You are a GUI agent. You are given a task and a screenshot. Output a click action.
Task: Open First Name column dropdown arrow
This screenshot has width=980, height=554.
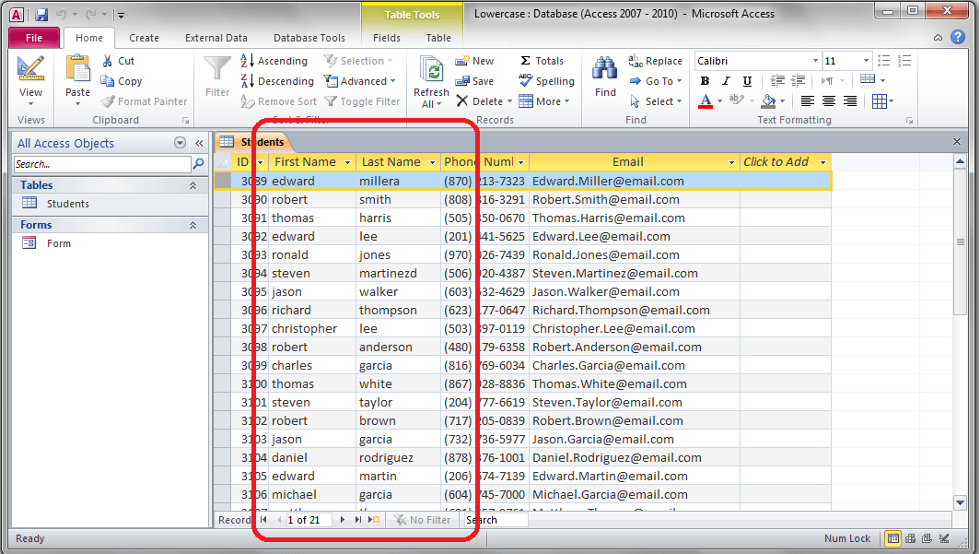(347, 162)
